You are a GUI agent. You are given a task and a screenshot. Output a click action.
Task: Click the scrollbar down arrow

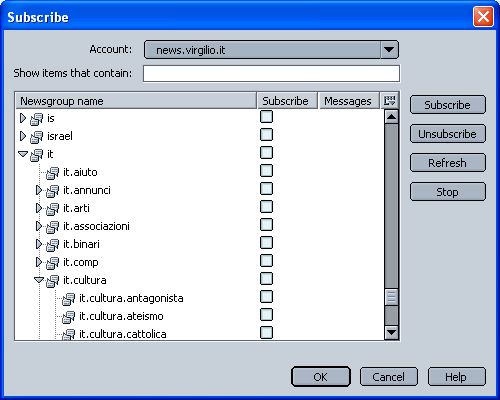(391, 332)
